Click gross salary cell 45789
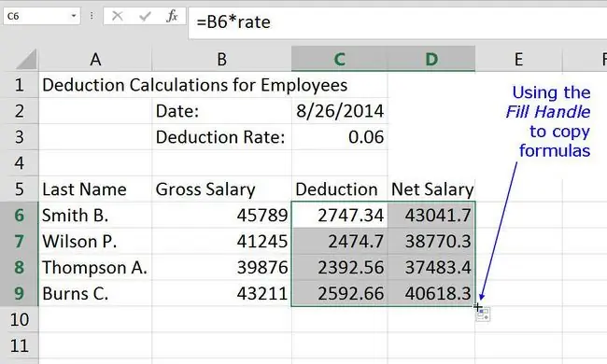This screenshot has height=364, width=607. tap(222, 215)
